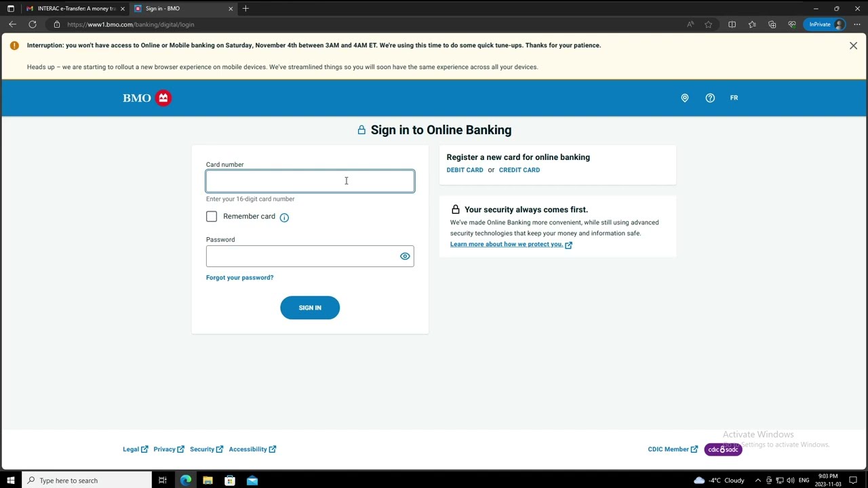Open split screen browser icon

point(732,24)
